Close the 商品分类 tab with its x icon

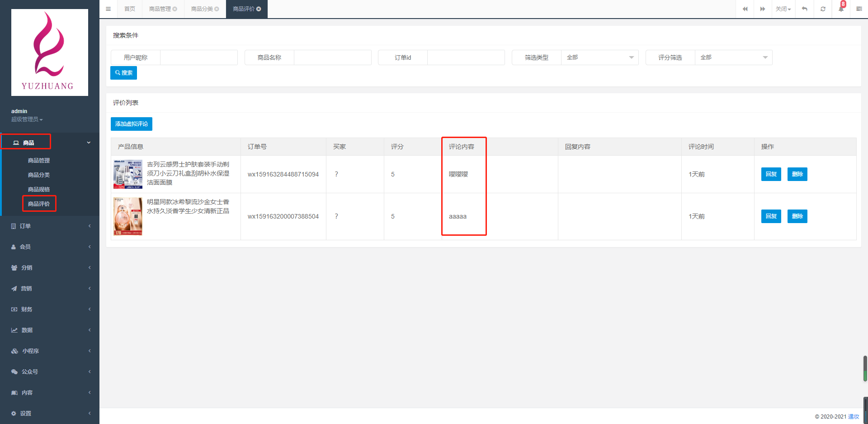(x=217, y=9)
